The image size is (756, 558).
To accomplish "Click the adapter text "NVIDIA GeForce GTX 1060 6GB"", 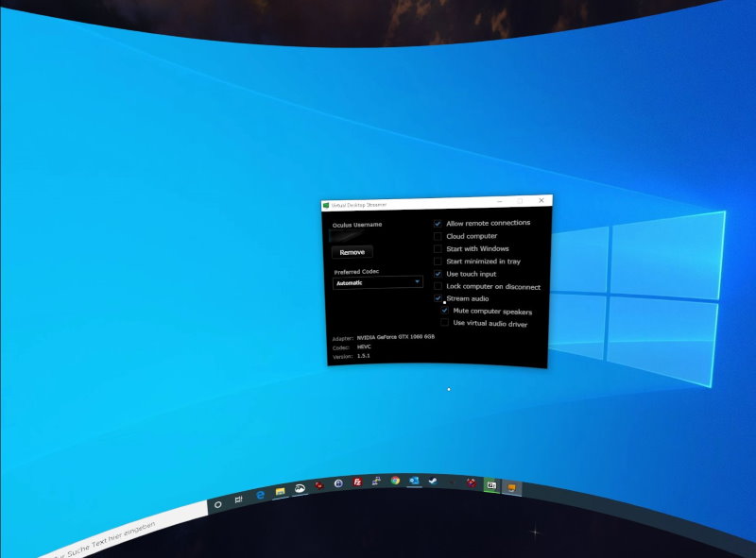I will (x=395, y=337).
